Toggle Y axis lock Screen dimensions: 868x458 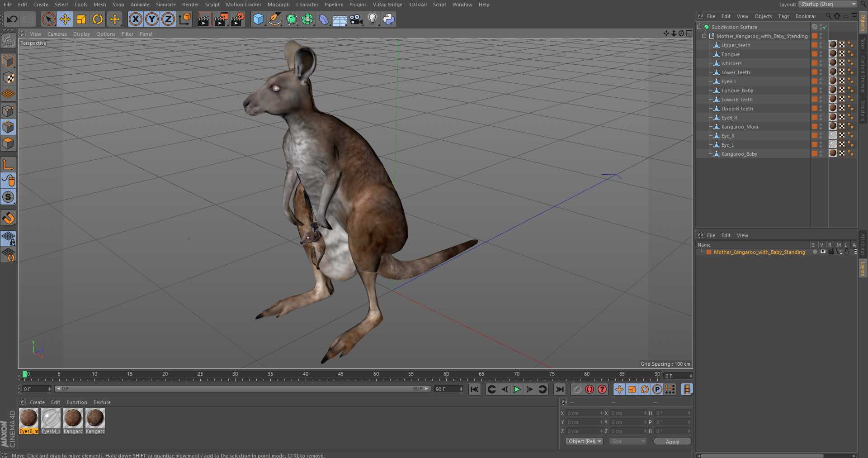pos(152,19)
